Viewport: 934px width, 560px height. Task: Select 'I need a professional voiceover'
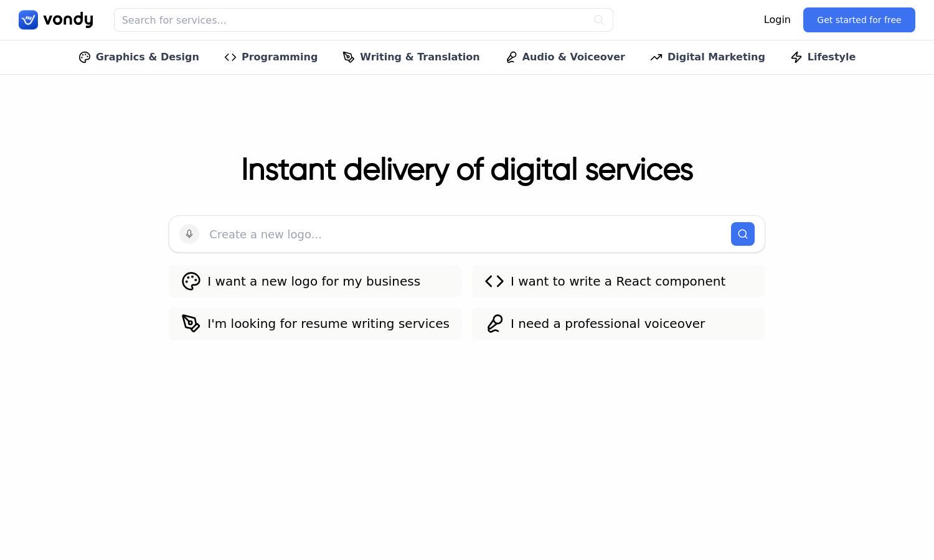(x=618, y=324)
